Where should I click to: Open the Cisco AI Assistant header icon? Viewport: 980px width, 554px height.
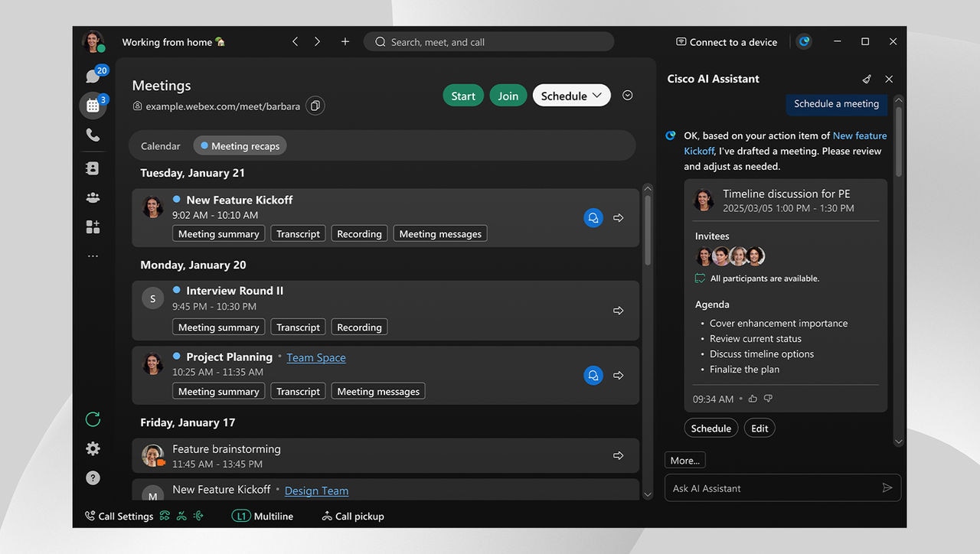(804, 42)
